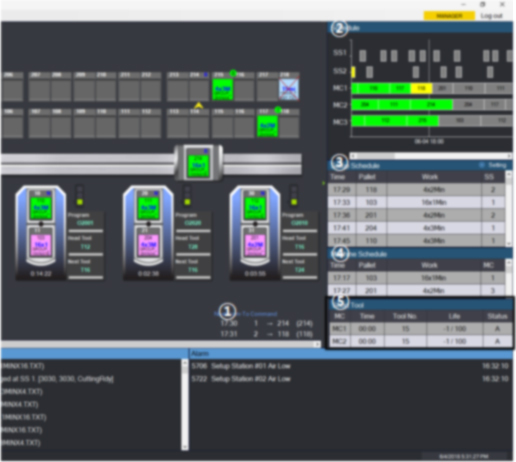Click the green circle badge above the upper green pallet

click(x=233, y=73)
